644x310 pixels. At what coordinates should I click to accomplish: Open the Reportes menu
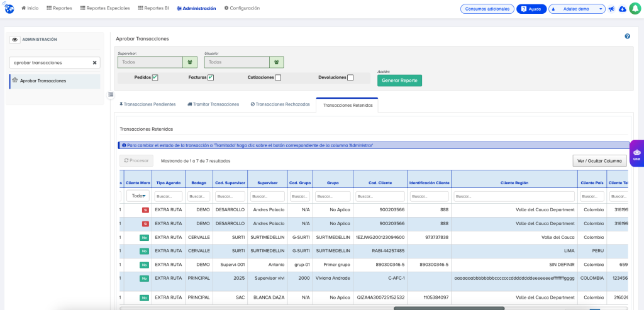click(60, 8)
